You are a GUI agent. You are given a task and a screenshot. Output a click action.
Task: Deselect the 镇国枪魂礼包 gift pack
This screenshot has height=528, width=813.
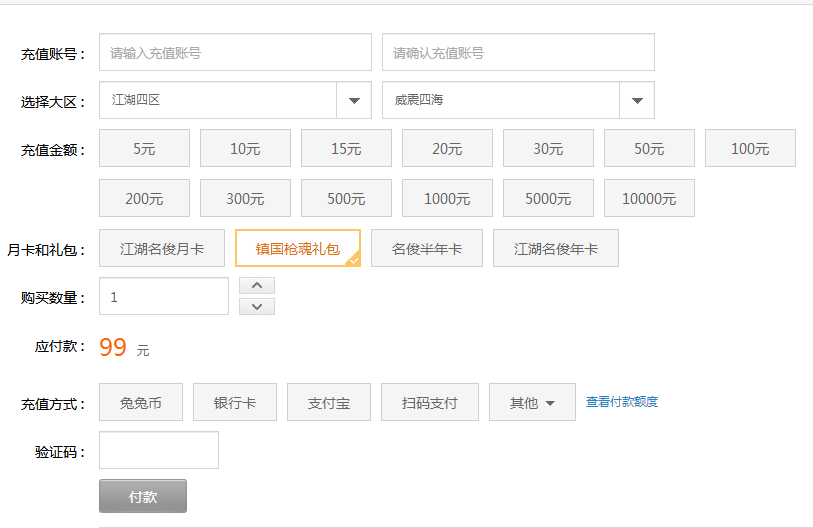tap(297, 248)
